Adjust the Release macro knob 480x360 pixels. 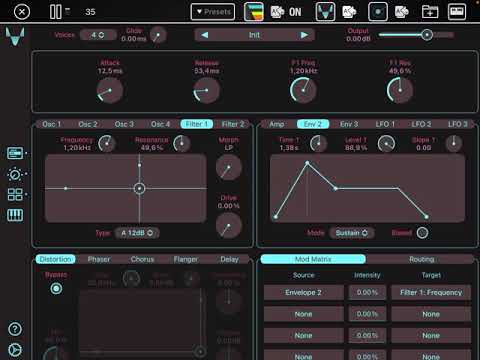[206, 90]
